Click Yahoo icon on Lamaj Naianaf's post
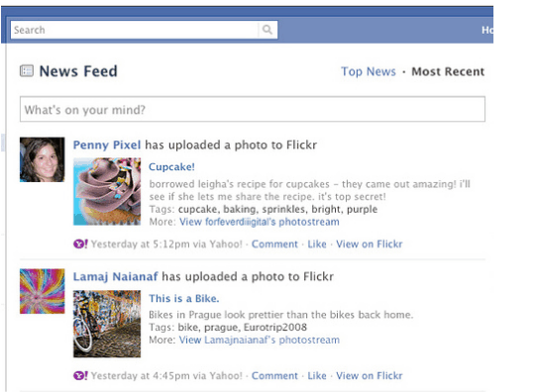The image size is (535, 392). click(80, 375)
